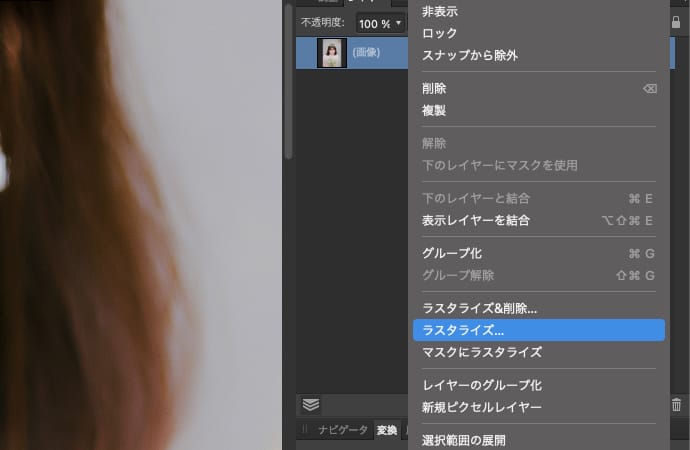Select 複製 to duplicate the layer
This screenshot has height=450, width=690.
click(x=434, y=110)
